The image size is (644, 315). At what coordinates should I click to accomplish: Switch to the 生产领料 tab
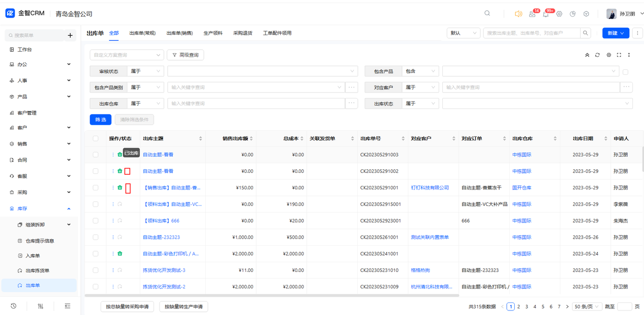click(x=213, y=33)
